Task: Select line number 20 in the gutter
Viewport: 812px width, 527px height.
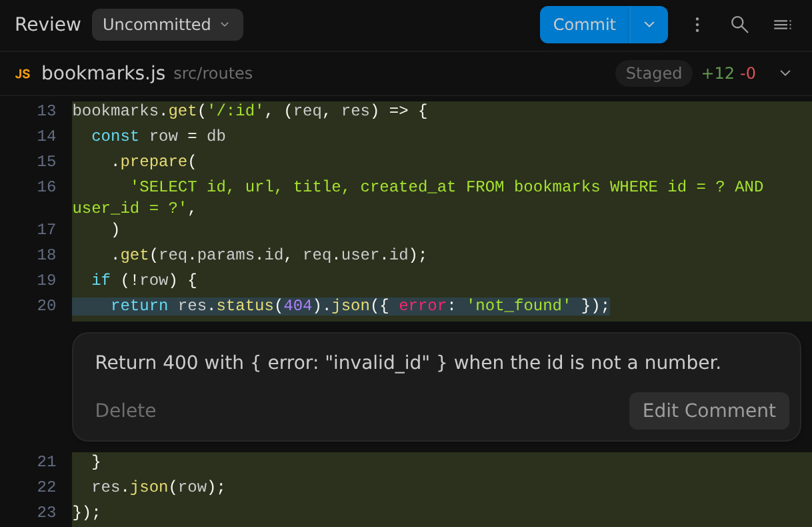Action: [47, 306]
